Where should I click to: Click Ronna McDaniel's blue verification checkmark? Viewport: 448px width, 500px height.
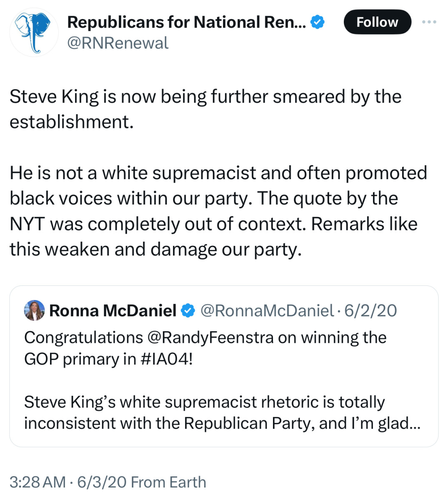coord(188,310)
